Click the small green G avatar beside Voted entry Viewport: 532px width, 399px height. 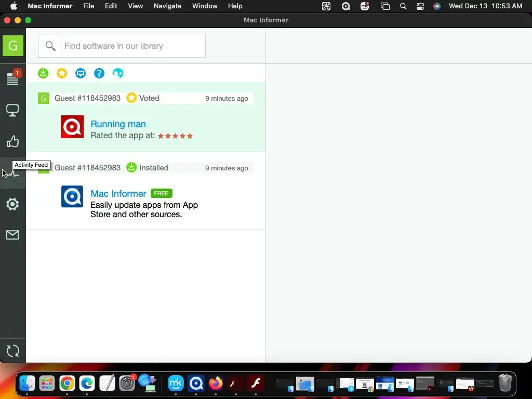44,98
